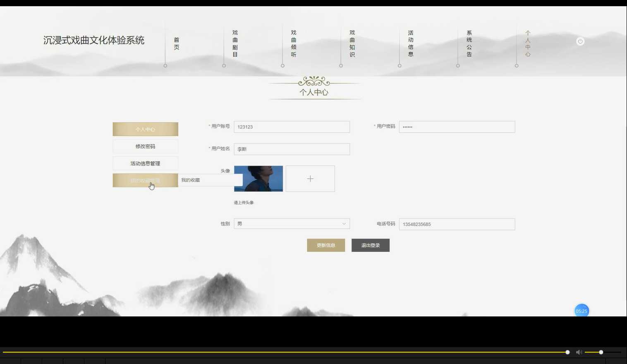Open the 首页 navigation item

click(x=176, y=43)
